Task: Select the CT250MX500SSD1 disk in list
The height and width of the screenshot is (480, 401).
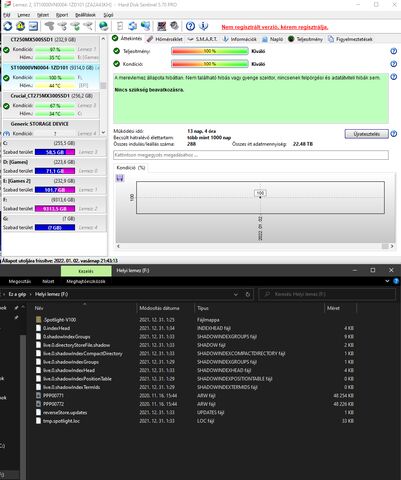Action: (x=51, y=48)
